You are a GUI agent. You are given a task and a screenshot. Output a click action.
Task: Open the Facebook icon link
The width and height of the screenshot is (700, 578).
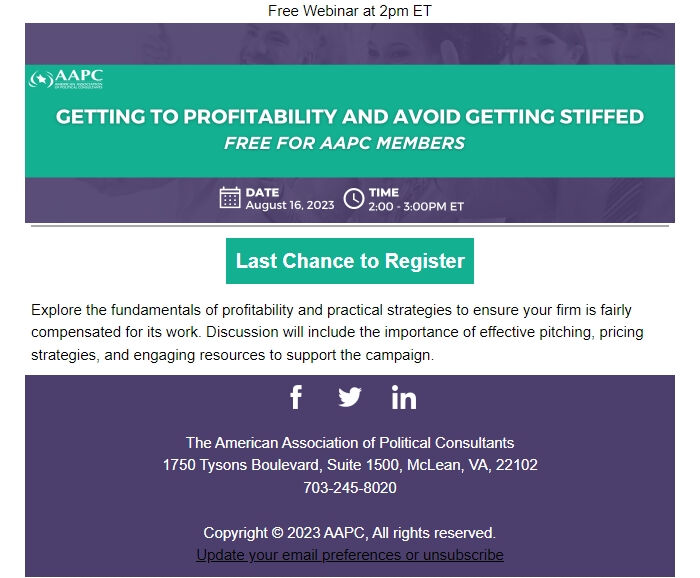point(296,398)
